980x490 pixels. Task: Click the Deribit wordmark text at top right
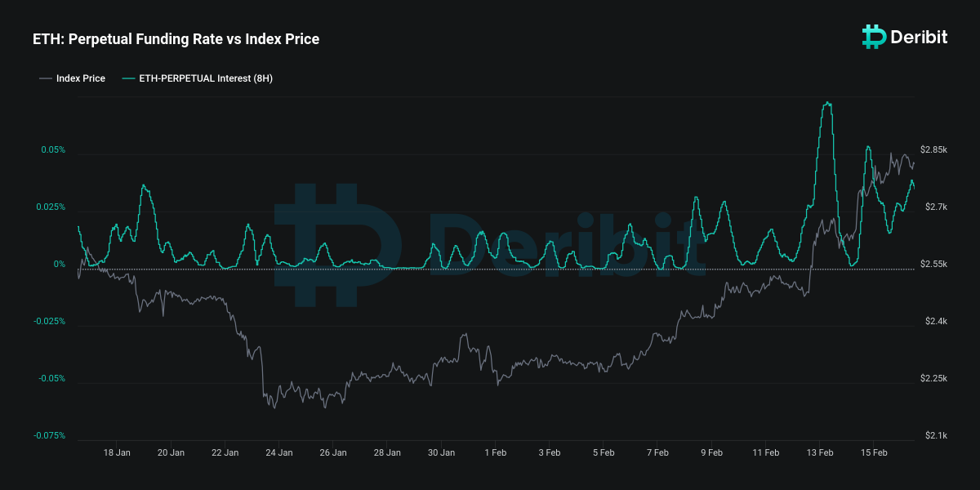(x=920, y=37)
